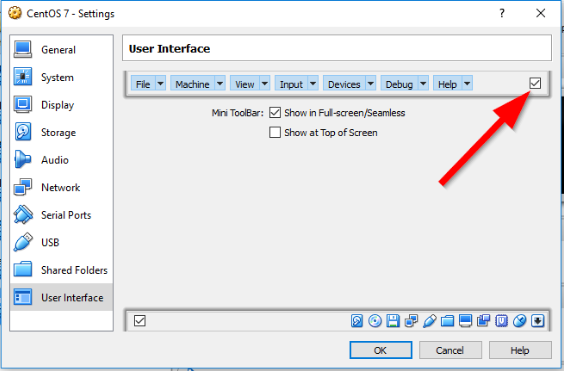
Task: Toggle the Help menu item in menu bar editor
Action: coord(447,84)
